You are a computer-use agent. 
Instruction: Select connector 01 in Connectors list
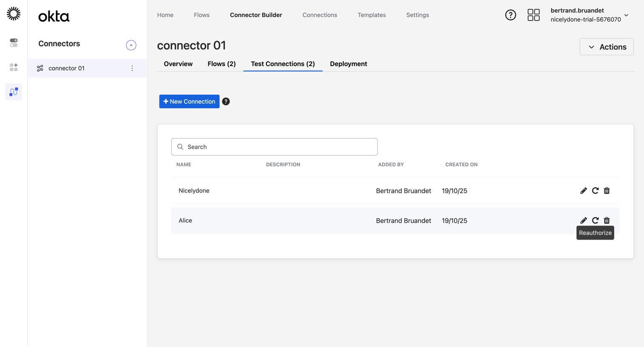tap(87, 68)
